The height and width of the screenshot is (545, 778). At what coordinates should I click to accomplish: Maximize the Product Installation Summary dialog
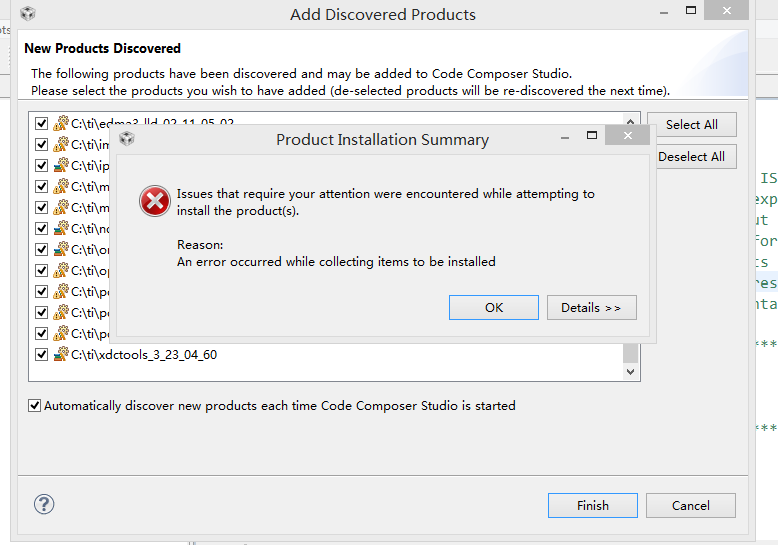[592, 136]
